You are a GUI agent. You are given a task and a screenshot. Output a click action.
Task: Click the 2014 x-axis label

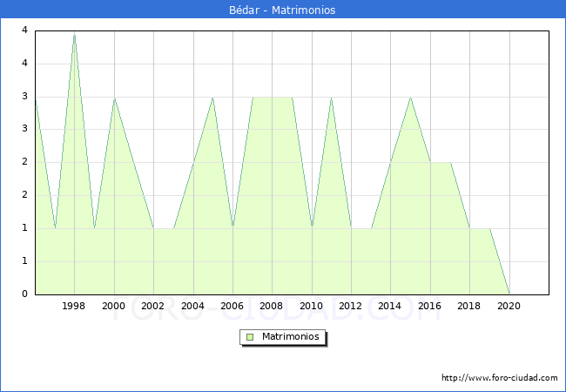(389, 306)
